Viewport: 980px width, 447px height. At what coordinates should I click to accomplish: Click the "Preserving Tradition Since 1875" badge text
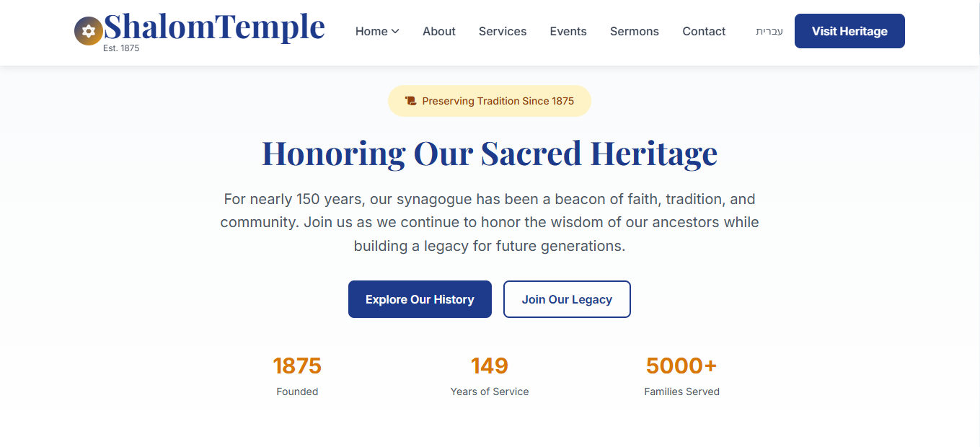pyautogui.click(x=498, y=101)
